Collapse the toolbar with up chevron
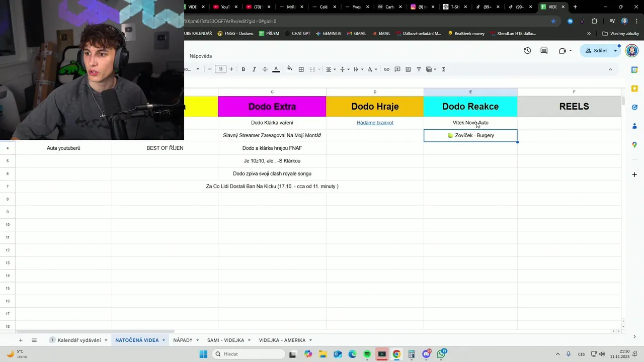Image resolution: width=644 pixels, height=362 pixels. 610,69
